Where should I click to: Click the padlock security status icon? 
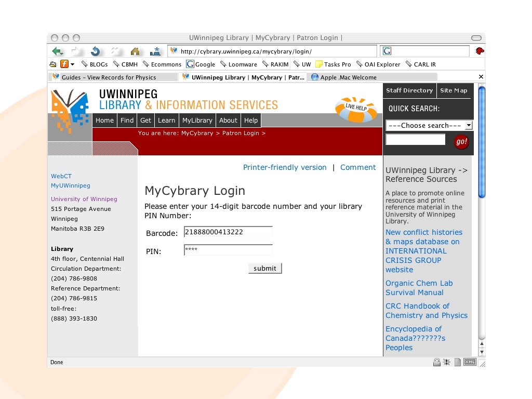436,362
